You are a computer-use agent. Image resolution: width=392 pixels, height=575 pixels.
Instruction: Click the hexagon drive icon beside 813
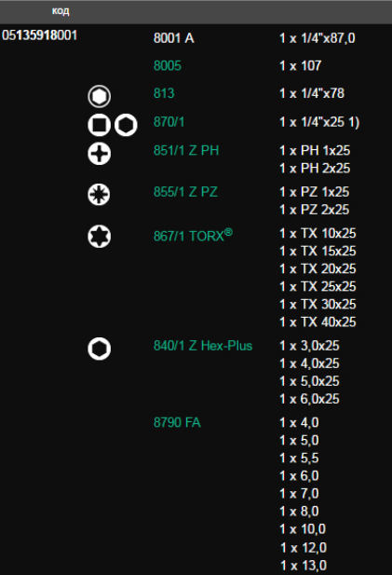click(x=100, y=96)
